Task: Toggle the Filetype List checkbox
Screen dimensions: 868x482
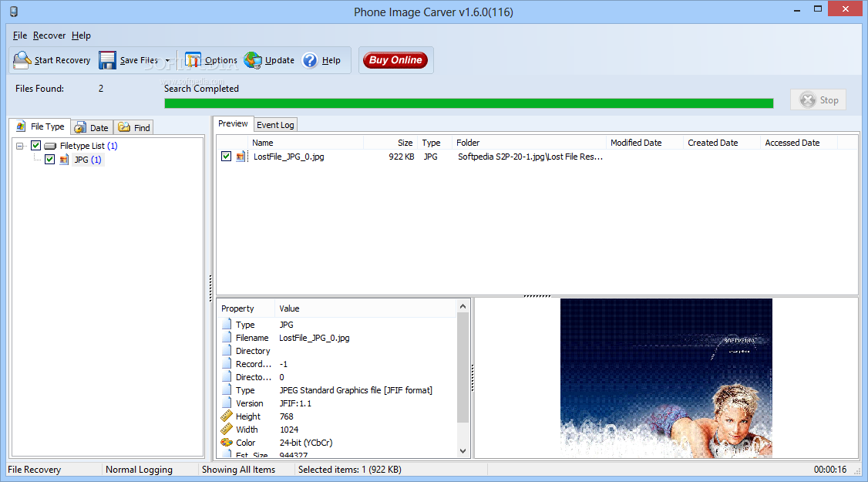Action: (x=36, y=146)
